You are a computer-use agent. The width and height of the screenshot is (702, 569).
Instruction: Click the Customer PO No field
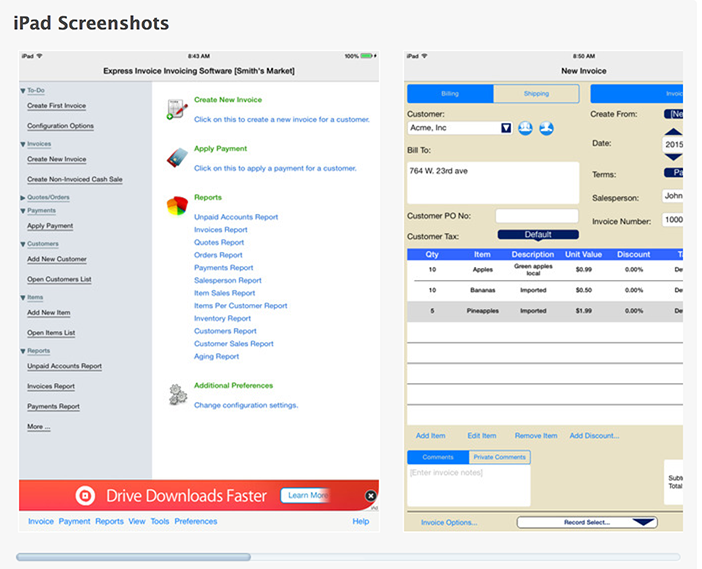coord(537,216)
